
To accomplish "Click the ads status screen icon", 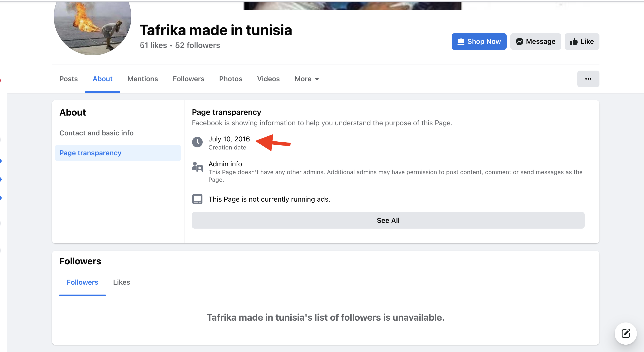I will (197, 199).
